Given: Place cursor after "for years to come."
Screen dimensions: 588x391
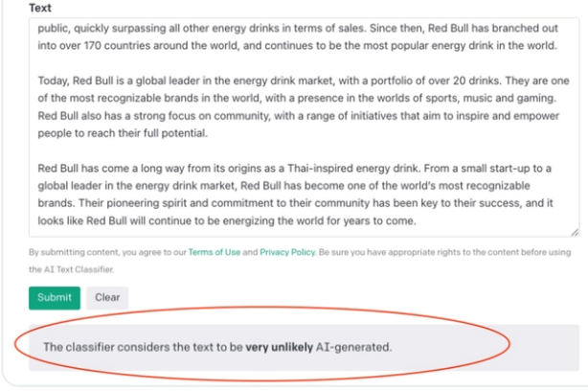Looking at the screenshot, I should tap(417, 220).
